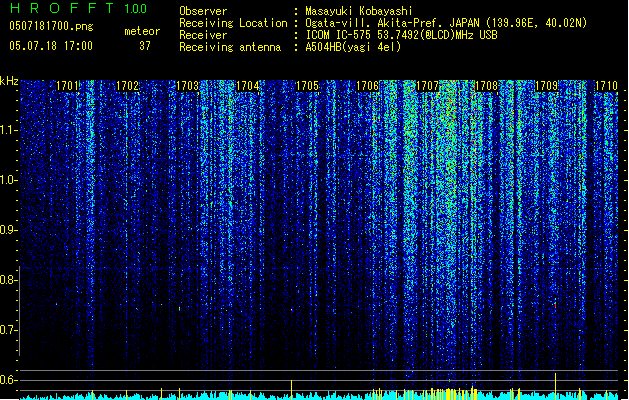Image resolution: width=629 pixels, height=400 pixels.
Task: Click the 1709 time marker
Action: point(546,86)
